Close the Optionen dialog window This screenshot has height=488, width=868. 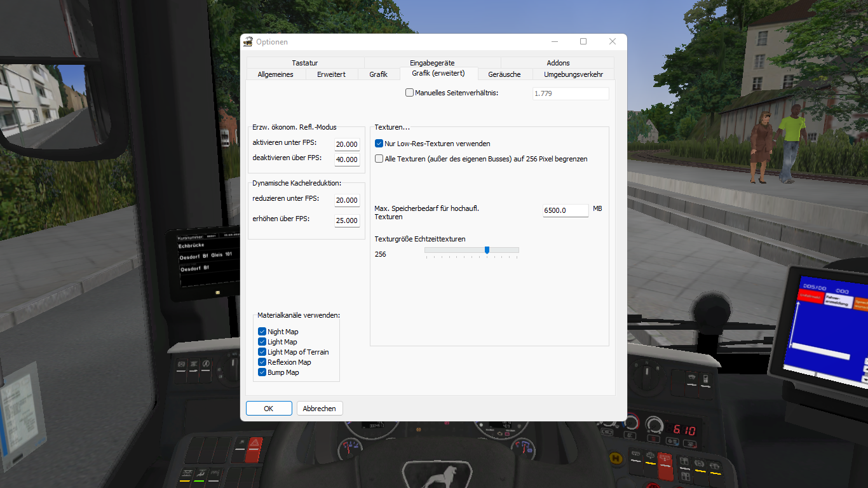(612, 42)
